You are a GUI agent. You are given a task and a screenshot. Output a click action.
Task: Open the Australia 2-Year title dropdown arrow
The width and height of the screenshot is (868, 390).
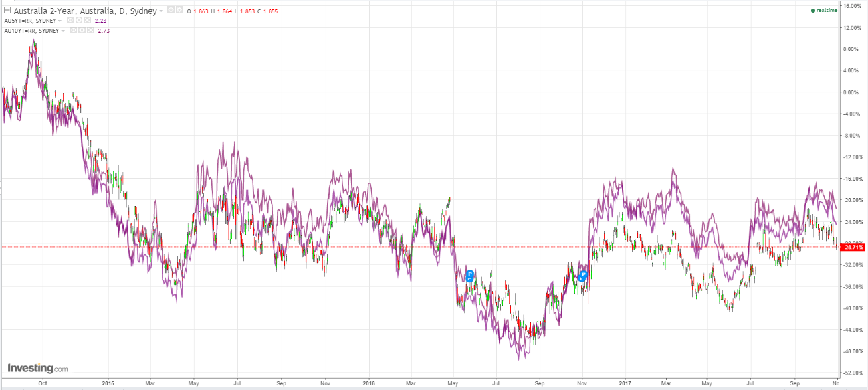pos(161,11)
